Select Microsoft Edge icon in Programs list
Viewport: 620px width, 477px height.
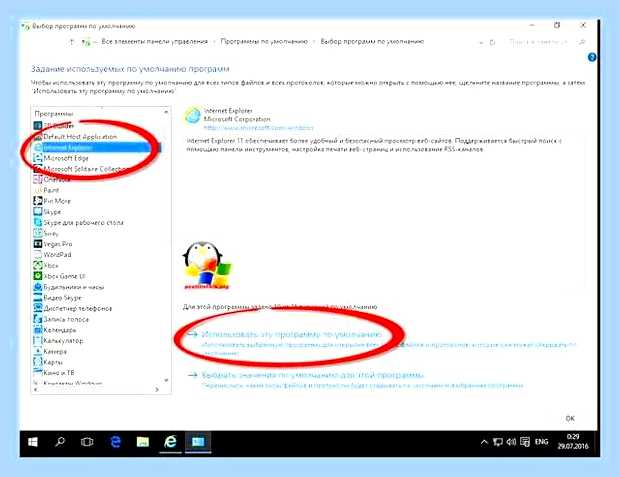click(38, 158)
